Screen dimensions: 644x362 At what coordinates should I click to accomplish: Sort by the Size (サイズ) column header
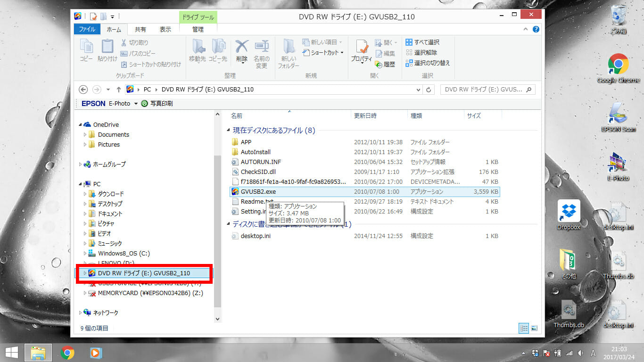[482, 115]
